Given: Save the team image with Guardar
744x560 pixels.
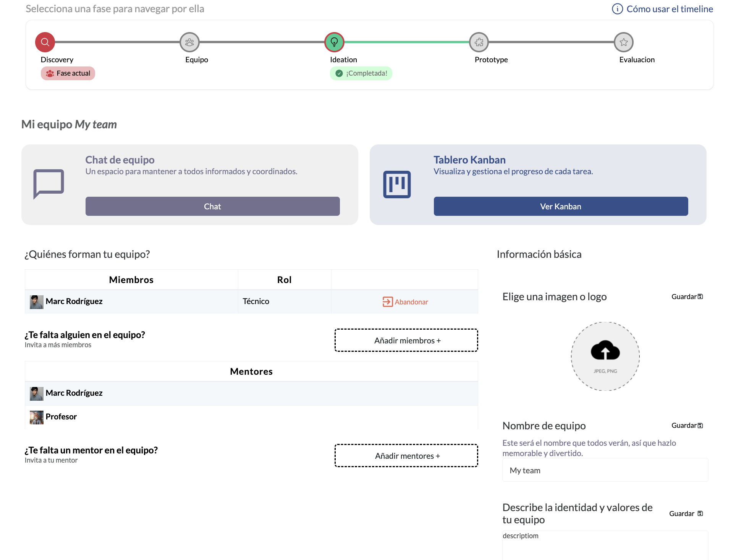Looking at the screenshot, I should 687,296.
